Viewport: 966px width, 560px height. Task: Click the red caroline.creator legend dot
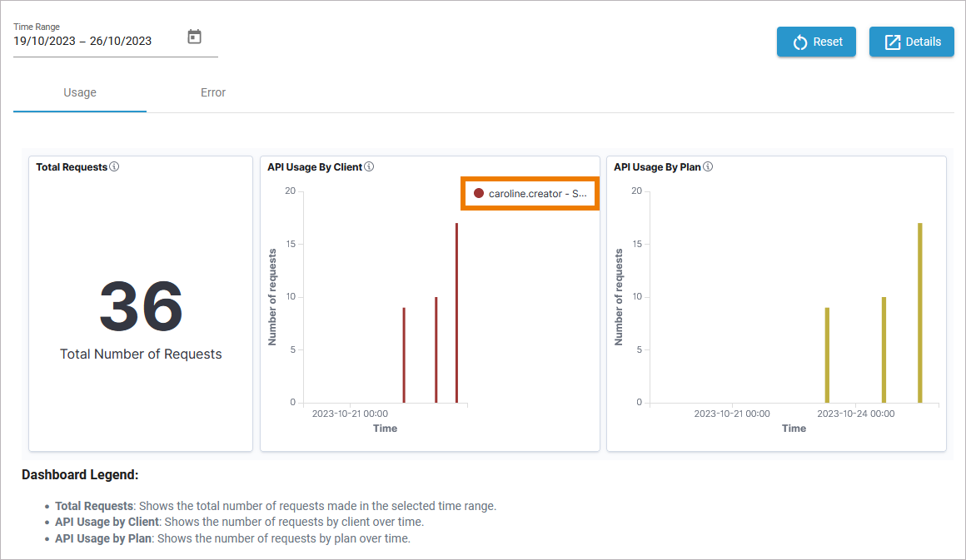click(x=479, y=193)
